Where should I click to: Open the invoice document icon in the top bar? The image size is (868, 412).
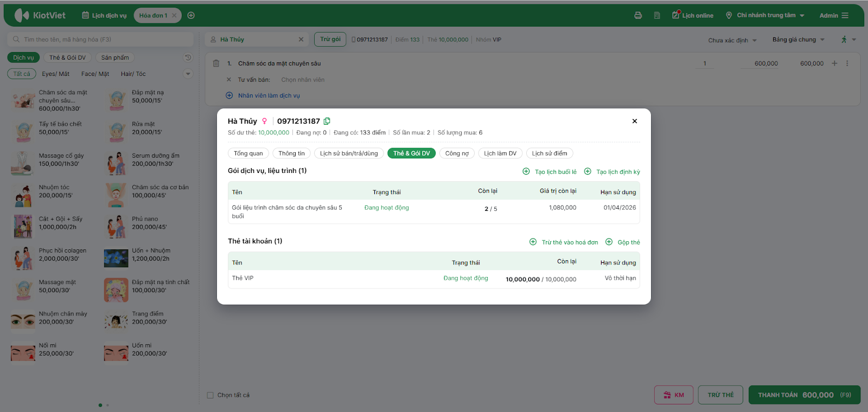pyautogui.click(x=657, y=16)
